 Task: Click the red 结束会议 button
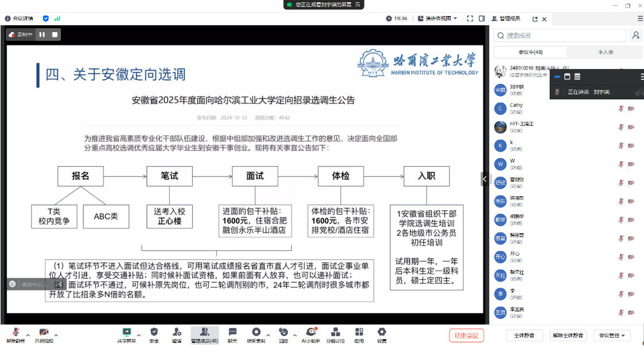click(x=466, y=336)
